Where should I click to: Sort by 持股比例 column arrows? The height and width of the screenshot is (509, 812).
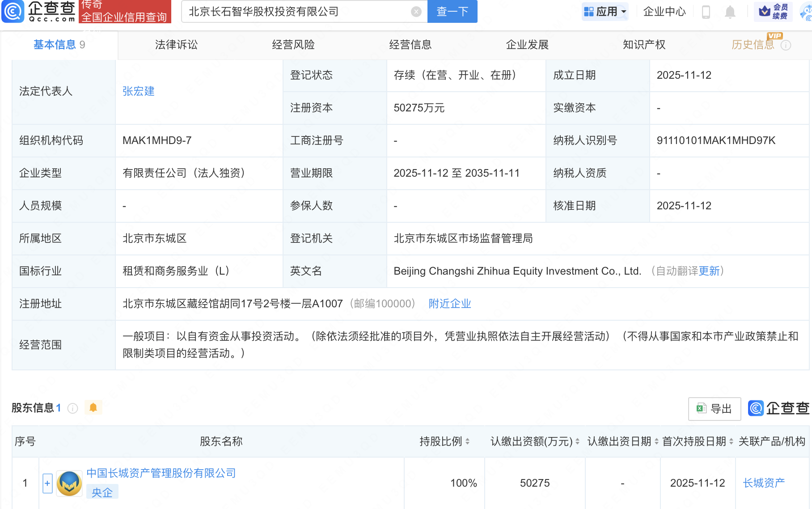pyautogui.click(x=467, y=441)
